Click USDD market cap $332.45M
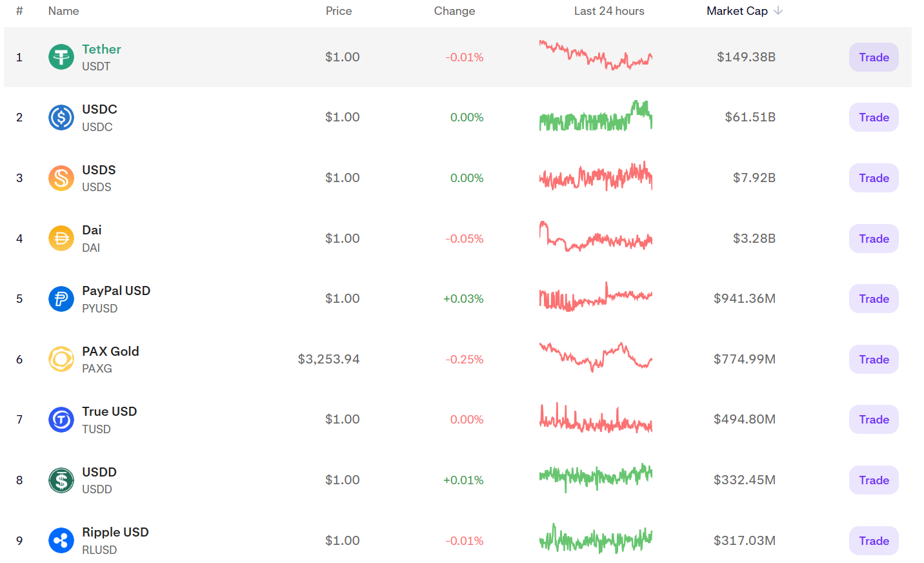Image resolution: width=924 pixels, height=563 pixels. 744,480
